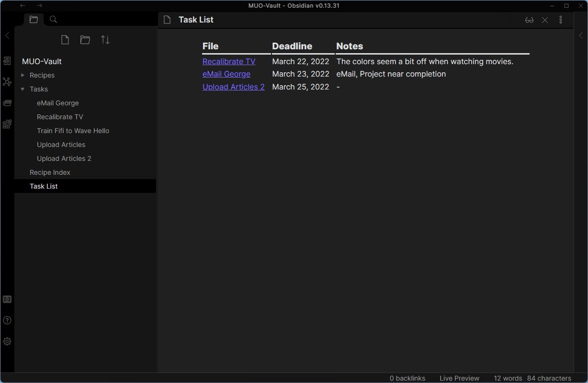Follow the Upload Articles 2 table link

(x=234, y=87)
